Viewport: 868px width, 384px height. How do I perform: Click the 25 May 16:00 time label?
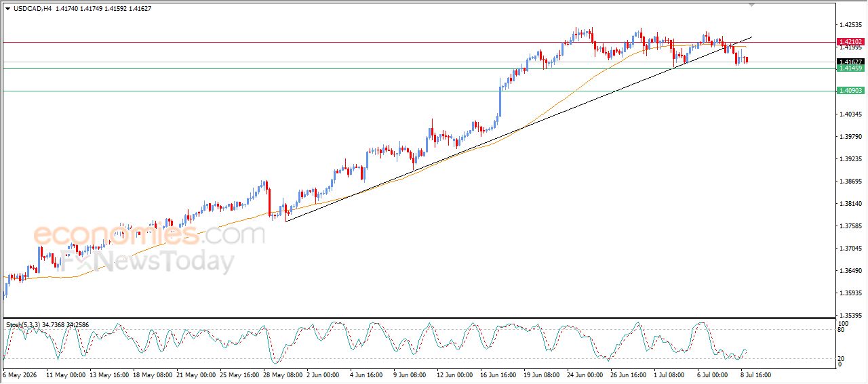(x=239, y=375)
